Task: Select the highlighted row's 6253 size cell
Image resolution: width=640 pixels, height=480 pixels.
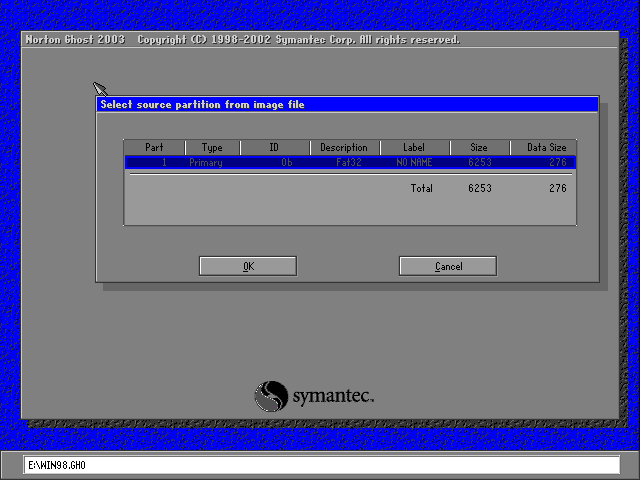Action: tap(480, 162)
